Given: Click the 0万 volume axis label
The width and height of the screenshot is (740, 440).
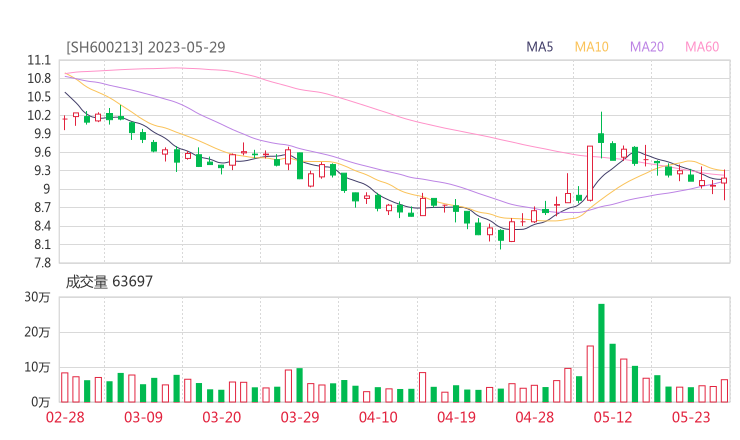Looking at the screenshot, I should click(41, 402).
